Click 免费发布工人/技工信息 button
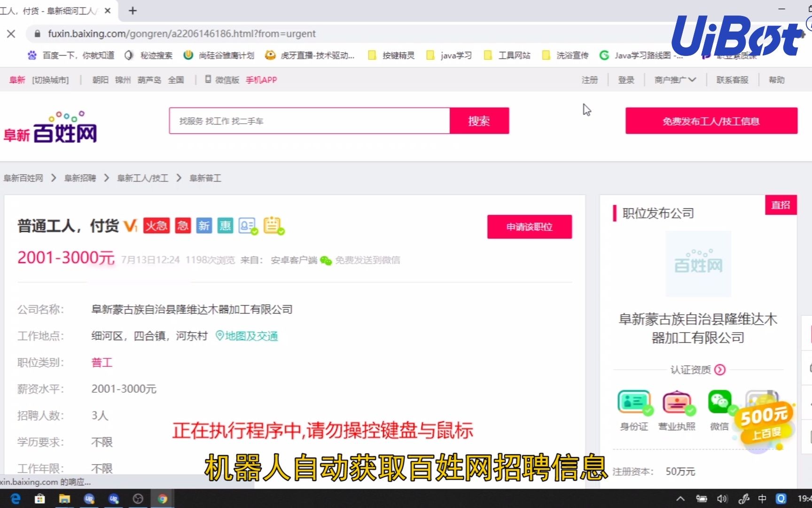 click(711, 121)
